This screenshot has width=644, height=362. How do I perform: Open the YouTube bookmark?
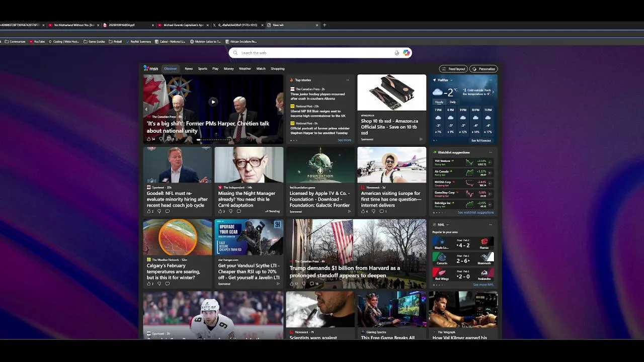coord(37,42)
